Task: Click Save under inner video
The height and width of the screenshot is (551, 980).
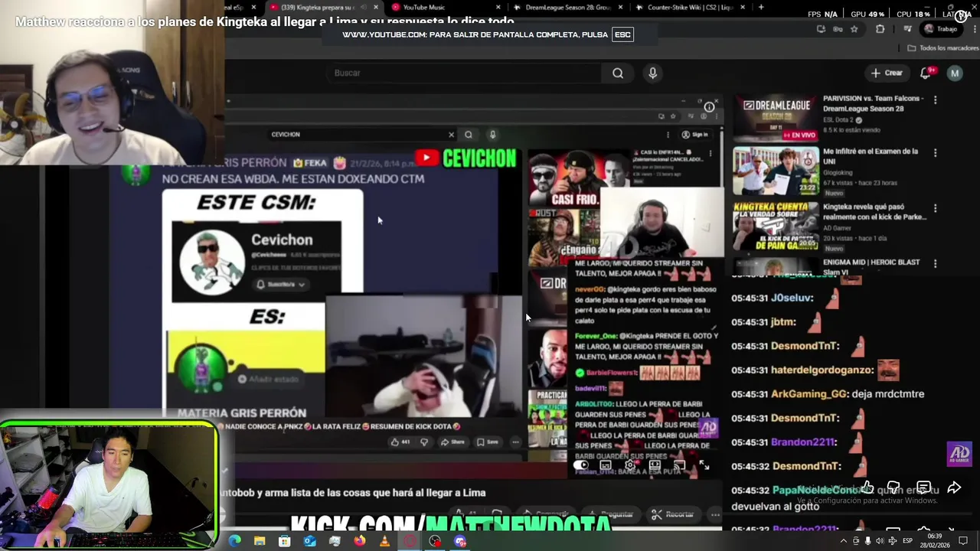Action: 488,442
